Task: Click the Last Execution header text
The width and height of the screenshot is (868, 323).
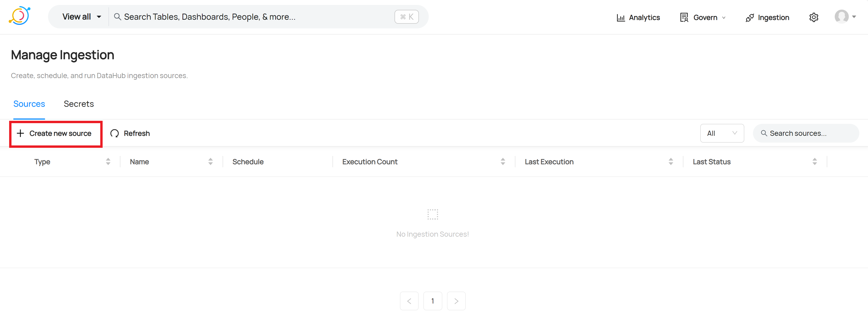Action: [549, 162]
